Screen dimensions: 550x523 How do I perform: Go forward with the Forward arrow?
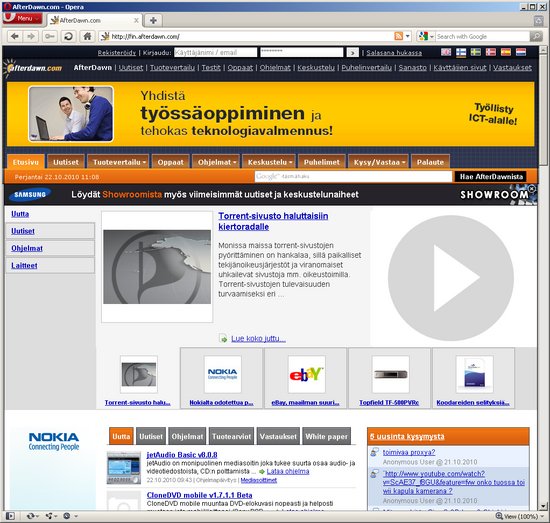tap(31, 36)
